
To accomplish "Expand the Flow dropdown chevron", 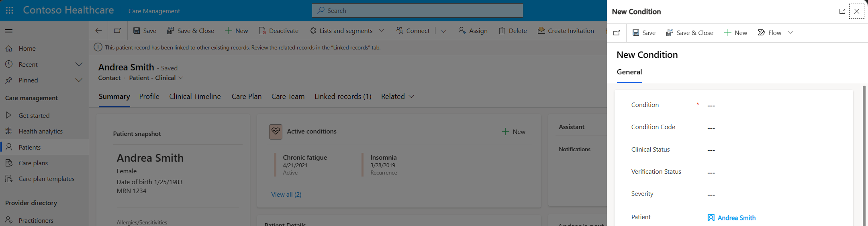I will pyautogui.click(x=790, y=33).
